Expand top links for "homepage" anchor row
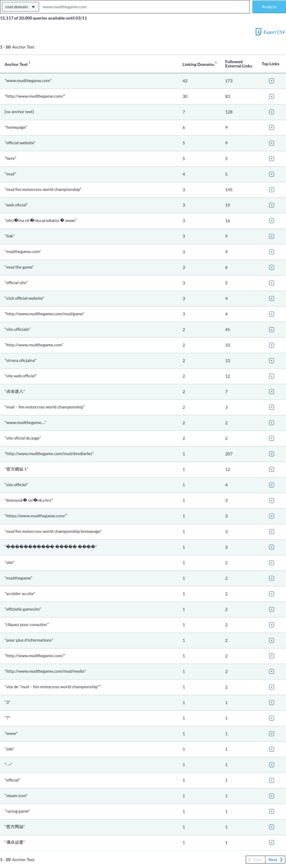This screenshot has width=286, height=868. [x=271, y=127]
